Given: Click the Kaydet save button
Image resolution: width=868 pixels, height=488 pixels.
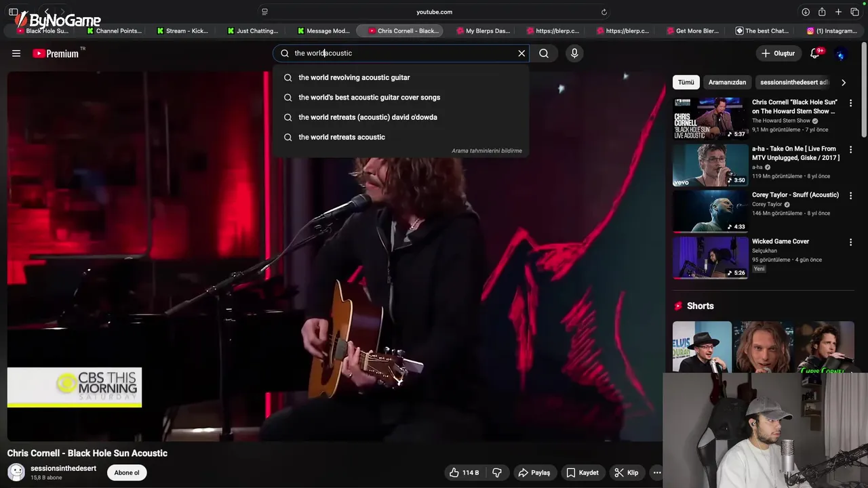Looking at the screenshot, I should [582, 472].
